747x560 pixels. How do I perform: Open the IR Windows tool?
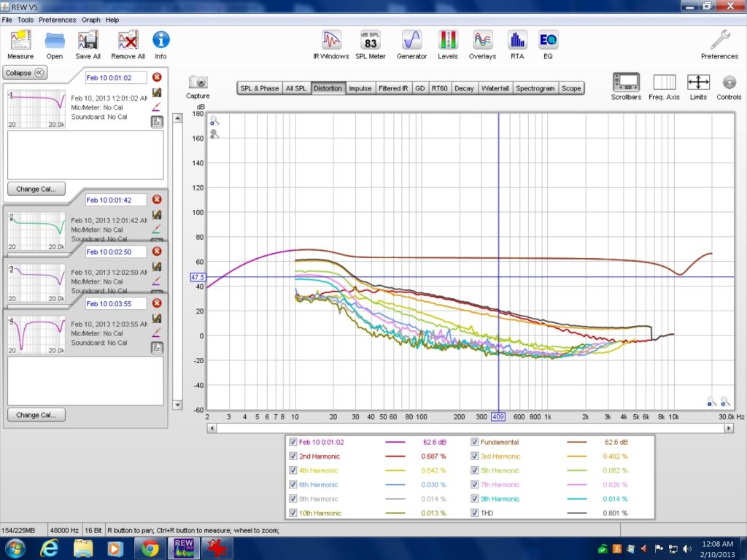click(x=331, y=40)
